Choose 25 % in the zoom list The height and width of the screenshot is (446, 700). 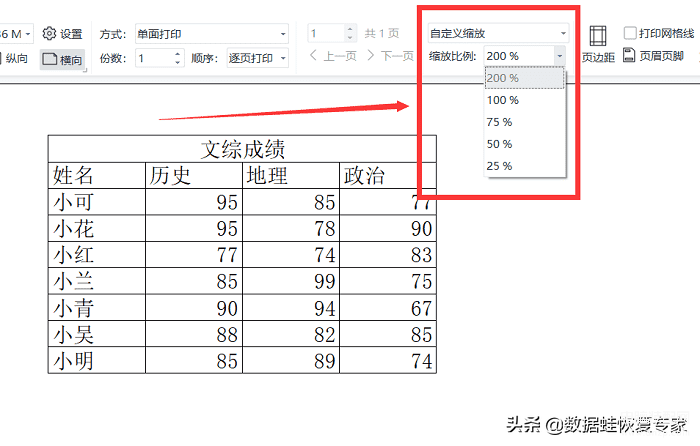tap(525, 166)
